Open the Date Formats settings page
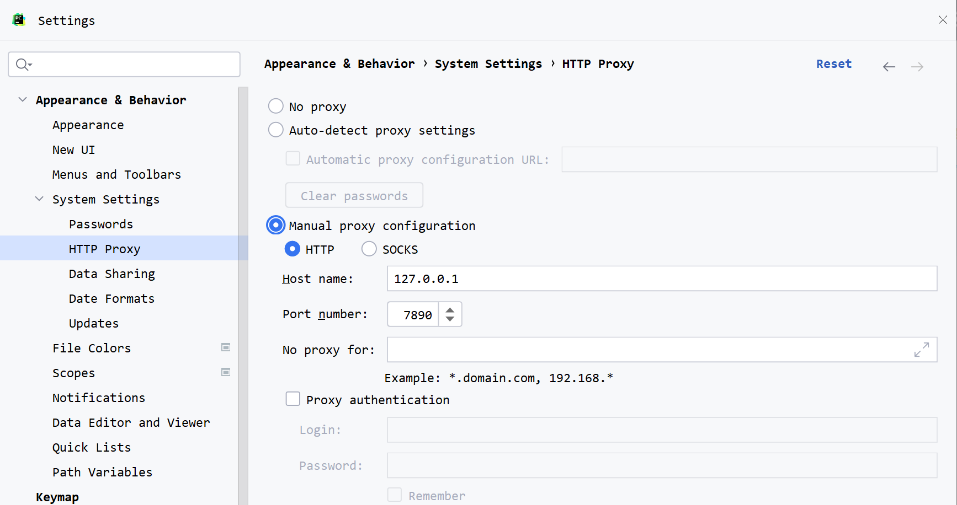The width and height of the screenshot is (957, 505). [112, 298]
